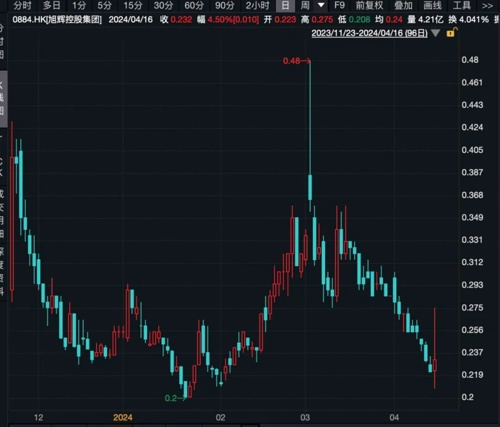
Task: Expand the date range dropdown triangle
Action: [435, 33]
